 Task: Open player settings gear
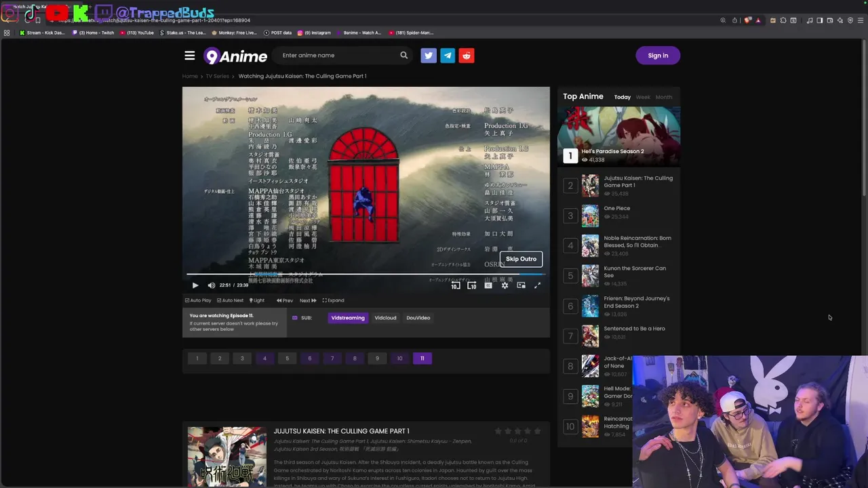point(505,285)
